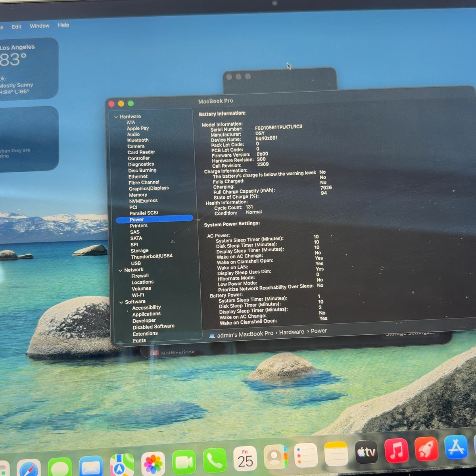Viewport: 476px width, 476px height.
Task: Open Safari from the Dock
Action: [x=29, y=469]
